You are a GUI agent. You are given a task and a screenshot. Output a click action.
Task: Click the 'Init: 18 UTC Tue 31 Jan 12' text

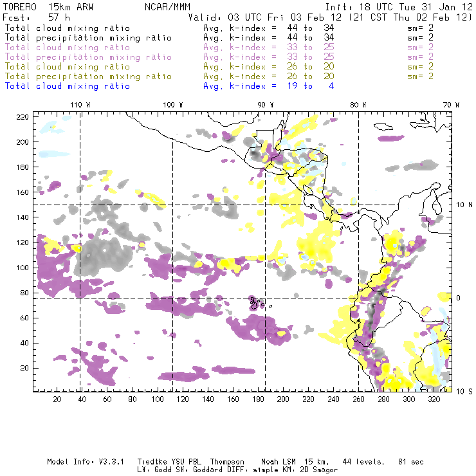(x=399, y=7)
